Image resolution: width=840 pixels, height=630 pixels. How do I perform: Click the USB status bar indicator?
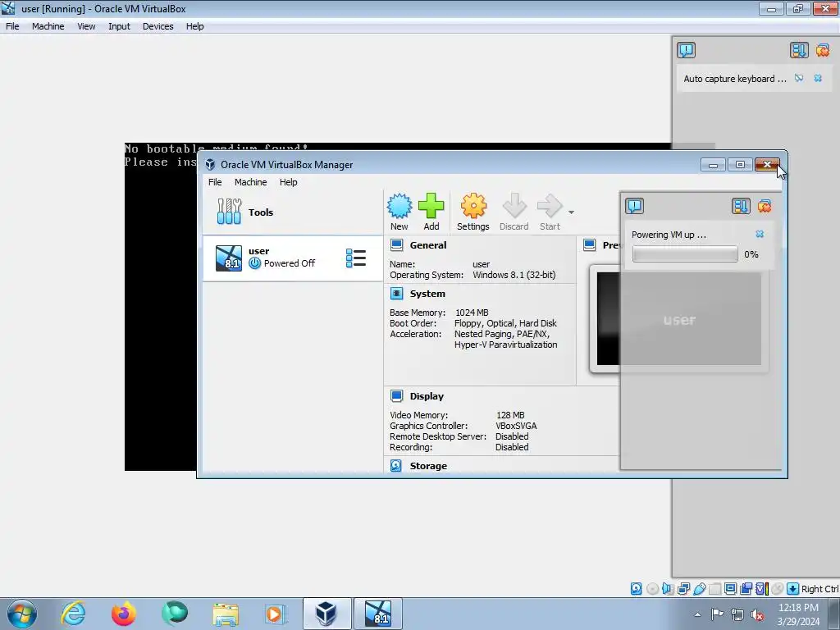tap(699, 589)
